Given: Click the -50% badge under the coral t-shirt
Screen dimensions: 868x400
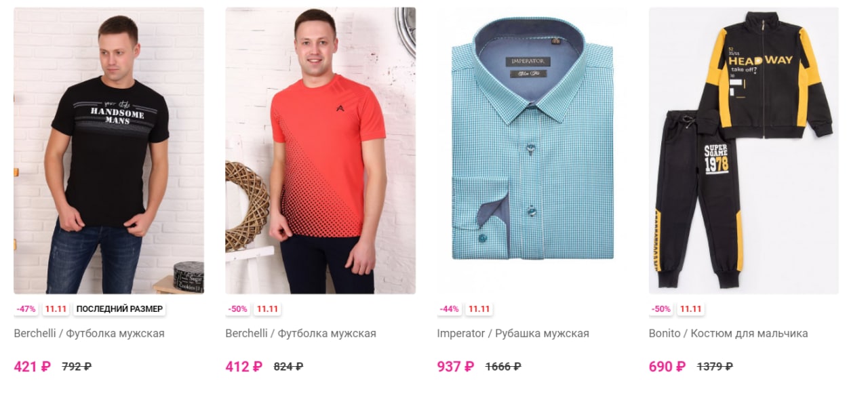Looking at the screenshot, I should tap(238, 309).
